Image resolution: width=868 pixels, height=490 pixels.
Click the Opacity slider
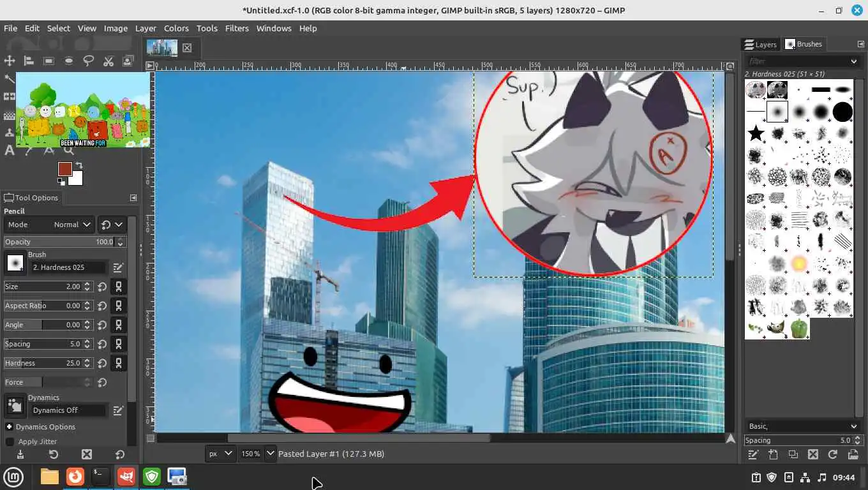[x=65, y=242]
